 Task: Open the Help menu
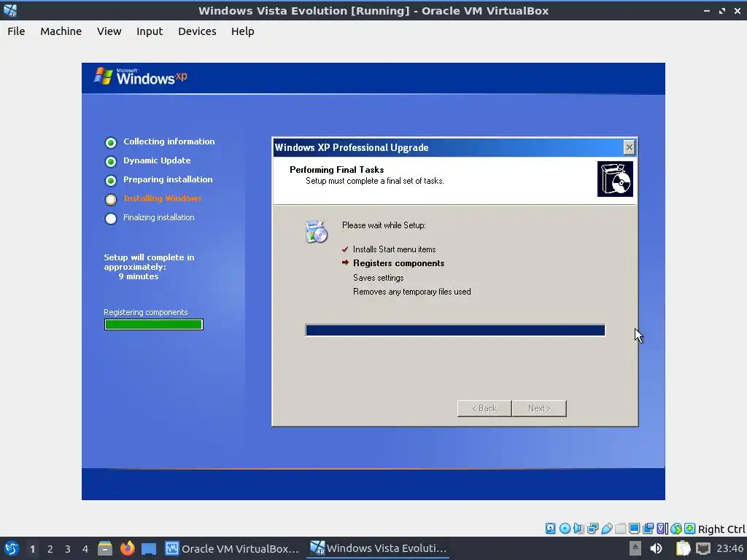coord(242,31)
